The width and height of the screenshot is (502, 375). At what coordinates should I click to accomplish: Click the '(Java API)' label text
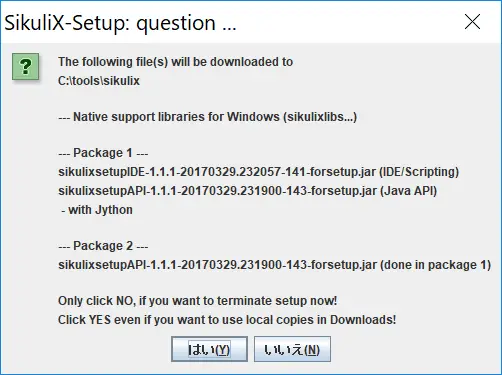point(408,191)
